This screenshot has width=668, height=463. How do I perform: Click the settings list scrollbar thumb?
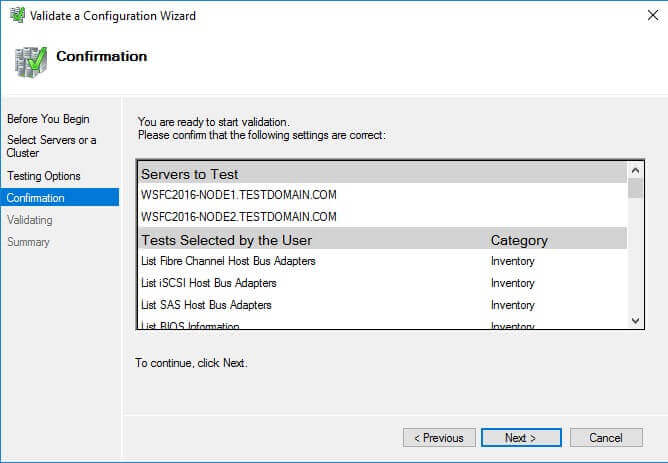pyautogui.click(x=635, y=189)
